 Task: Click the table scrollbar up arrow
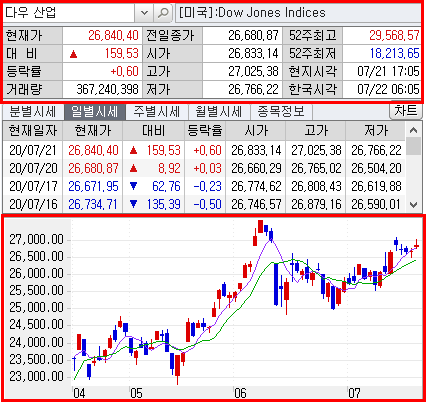point(413,130)
